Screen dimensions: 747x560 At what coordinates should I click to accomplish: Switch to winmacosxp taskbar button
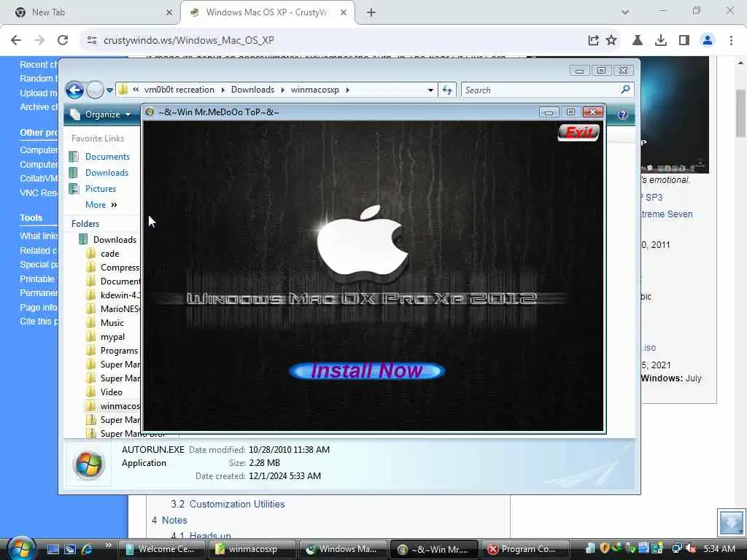coord(252,550)
